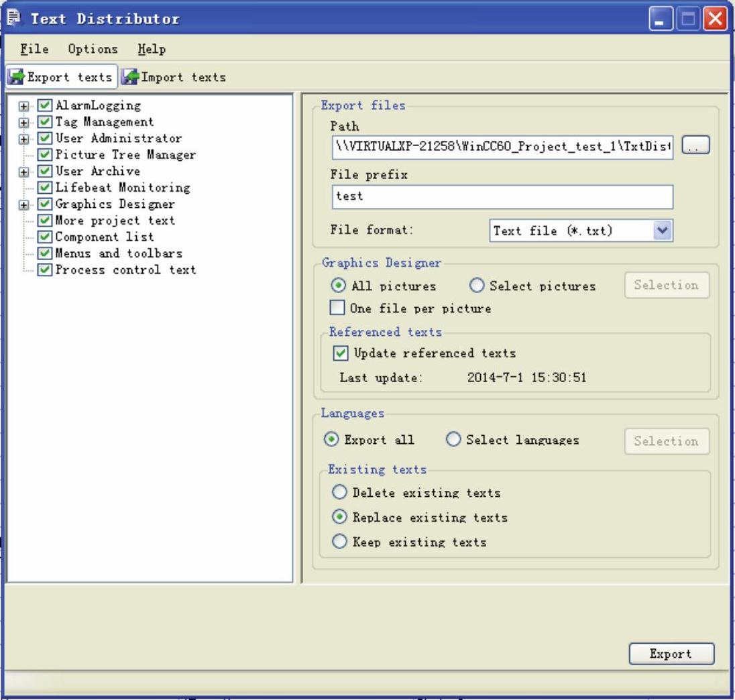Expand the Tag Management tree node
This screenshot has height=700, width=735.
(23, 123)
